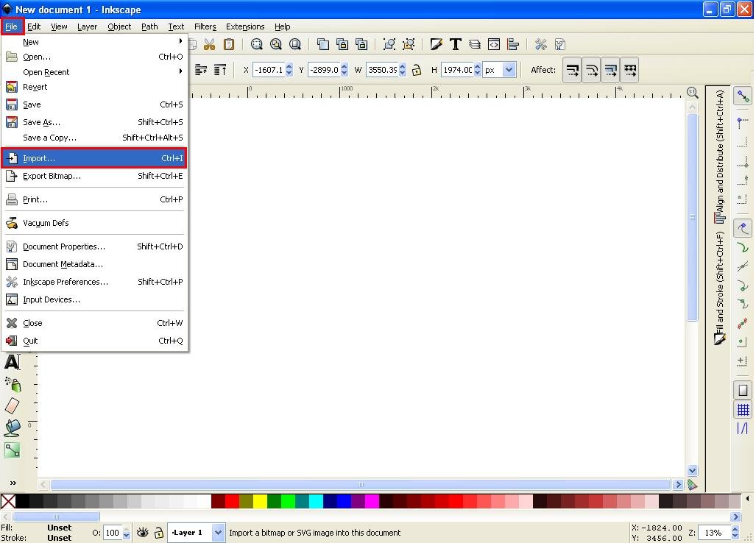Choose Inkscape Preferences menu entry
Screen dimensions: 756x543
click(x=94, y=282)
